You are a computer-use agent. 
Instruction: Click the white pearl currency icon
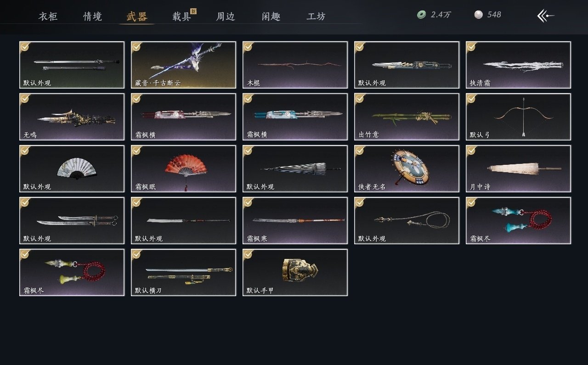click(479, 15)
